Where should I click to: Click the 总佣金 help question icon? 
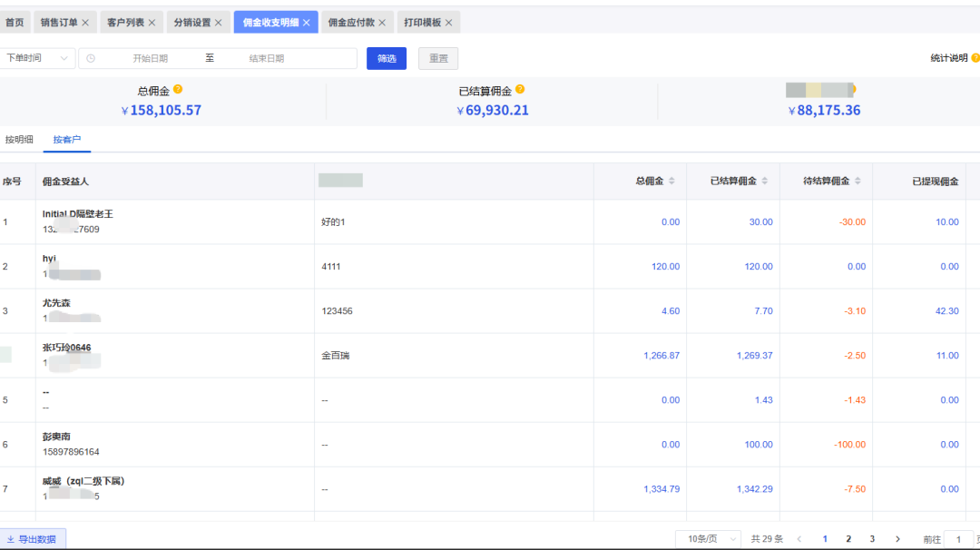[178, 89]
